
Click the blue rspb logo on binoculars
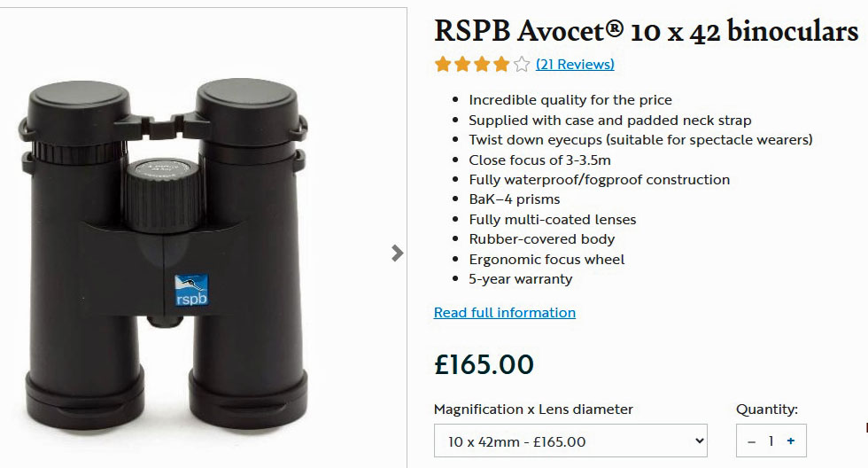tap(190, 288)
